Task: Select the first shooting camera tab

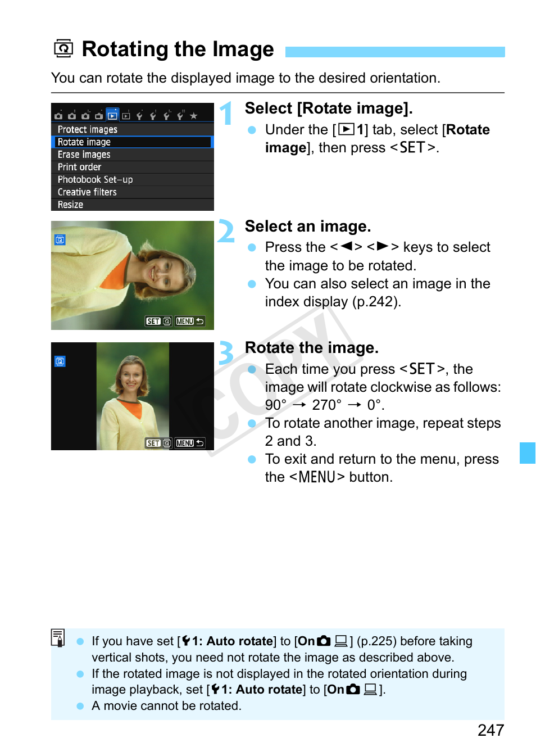Action: point(58,116)
